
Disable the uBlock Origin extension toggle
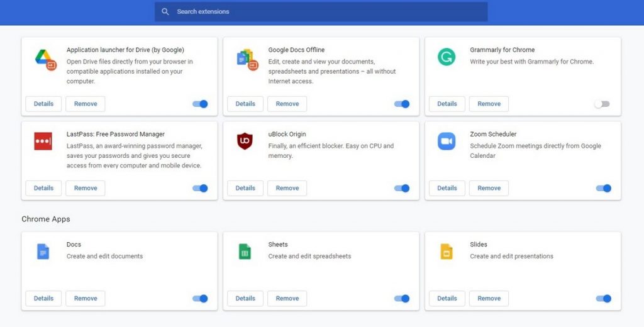pos(402,188)
